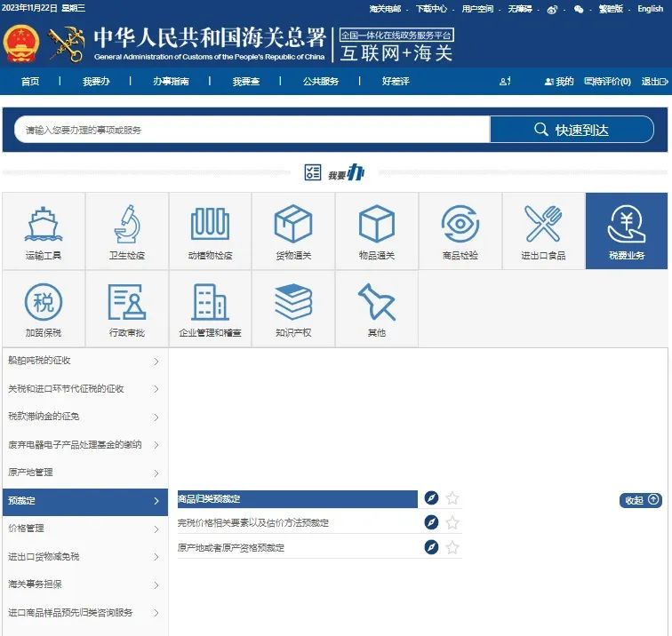Viewport: 672px width, 636px height.
Task: Click the compass icon beside 商品归类预裁定
Action: click(431, 498)
